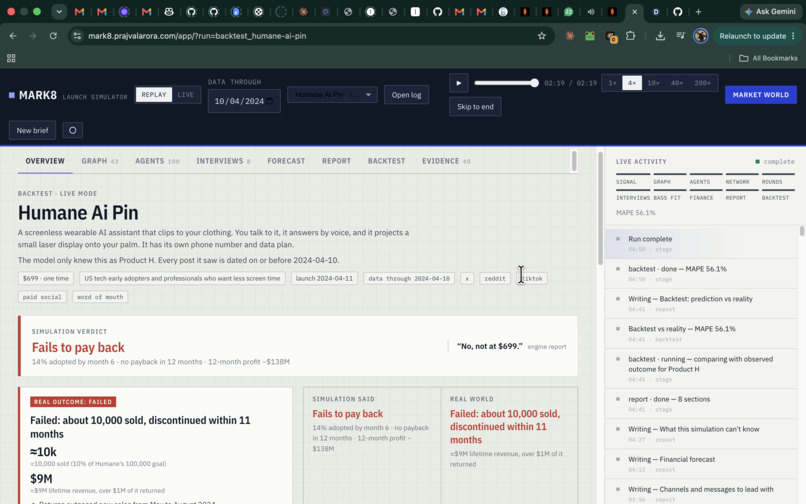806x504 pixels.
Task: Set playback speed to 10×
Action: coord(653,83)
